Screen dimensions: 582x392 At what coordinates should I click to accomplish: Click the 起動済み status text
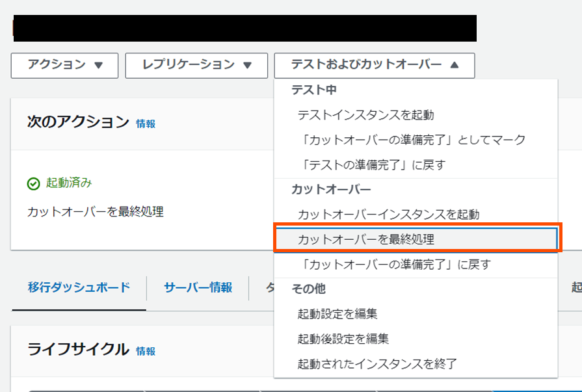69,183
